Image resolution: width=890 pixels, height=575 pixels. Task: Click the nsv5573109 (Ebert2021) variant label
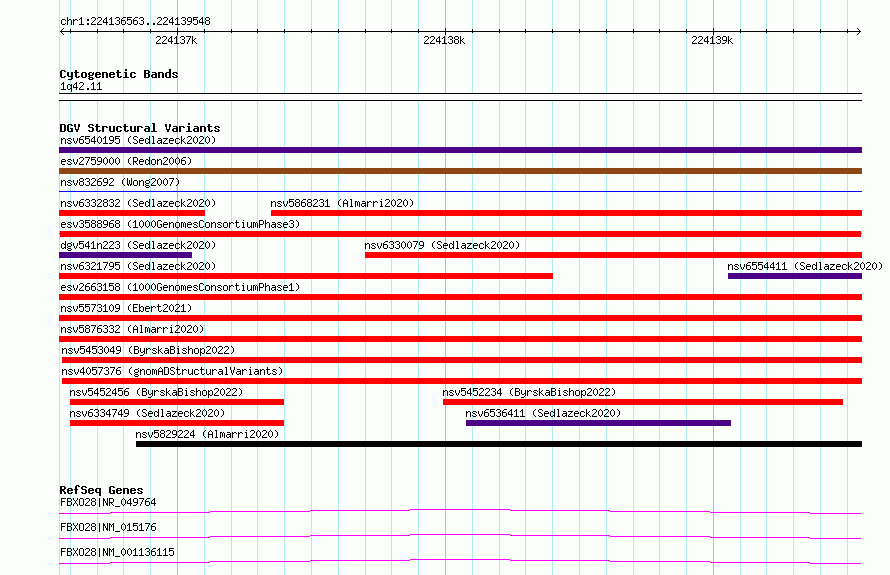click(x=126, y=308)
